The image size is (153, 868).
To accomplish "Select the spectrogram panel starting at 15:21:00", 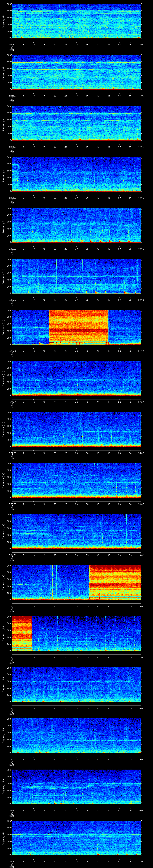I will [x=76, y=378].
